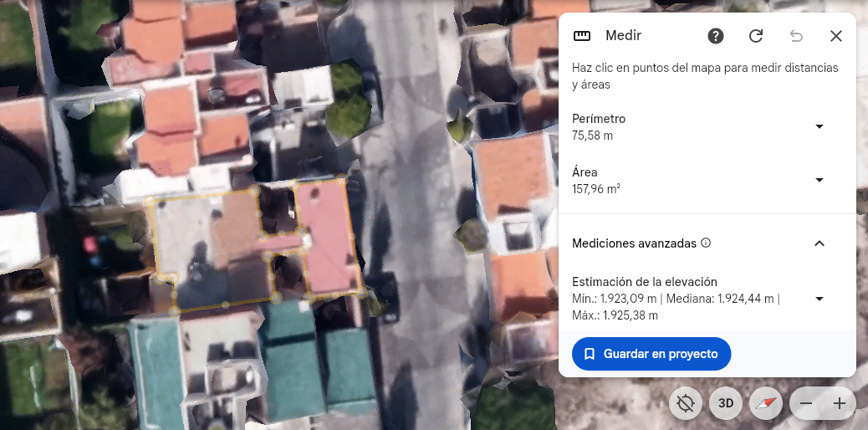This screenshot has height=430, width=868.
Task: Undo the last measurement point
Action: 795,36
